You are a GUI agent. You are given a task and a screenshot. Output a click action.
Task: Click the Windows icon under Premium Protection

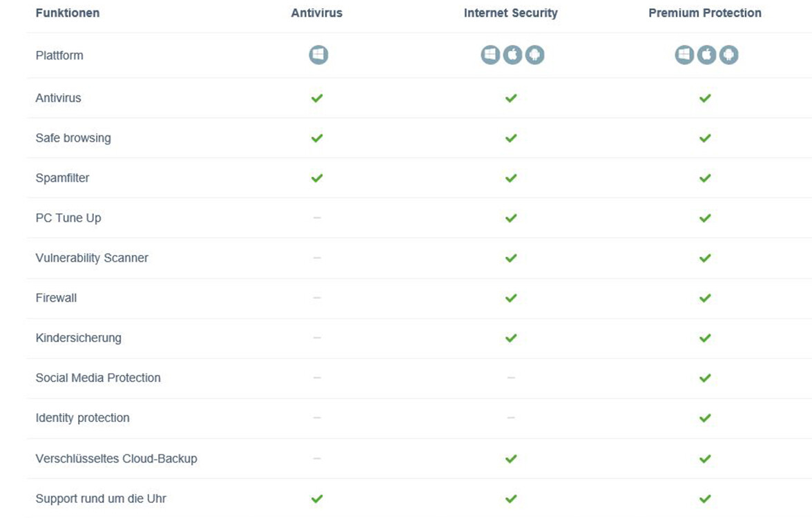pyautogui.click(x=684, y=55)
